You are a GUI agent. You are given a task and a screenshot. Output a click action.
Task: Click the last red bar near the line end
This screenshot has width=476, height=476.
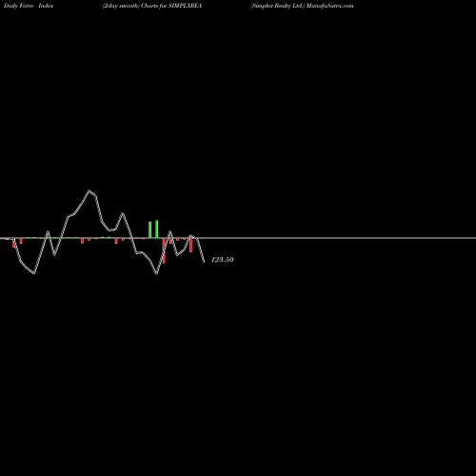pyautogui.click(x=190, y=245)
